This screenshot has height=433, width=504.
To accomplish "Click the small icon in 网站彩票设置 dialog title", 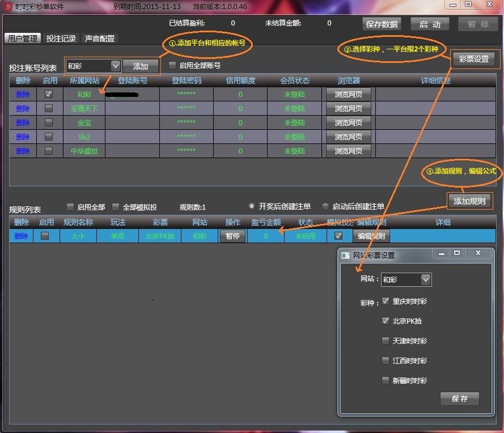I will click(345, 256).
